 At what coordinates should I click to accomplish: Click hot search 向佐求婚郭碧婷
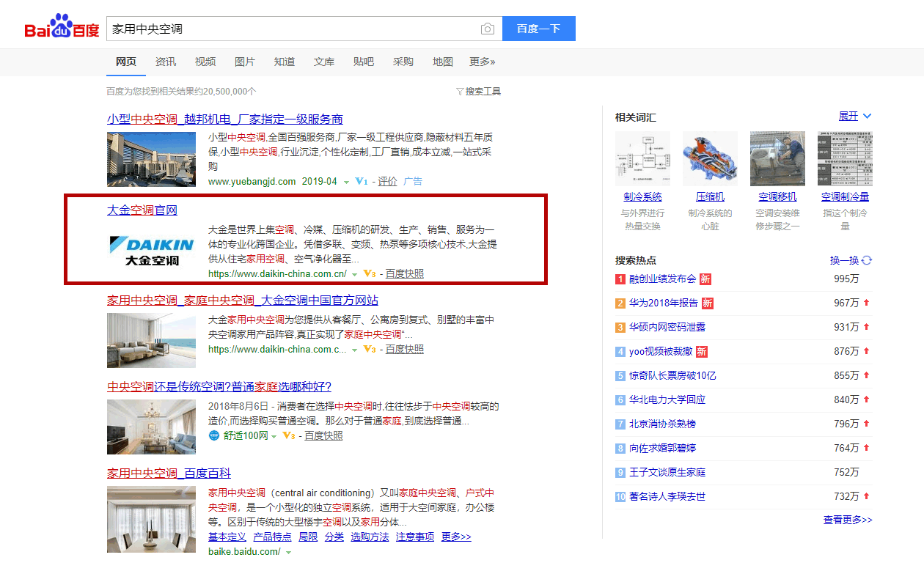click(x=662, y=448)
